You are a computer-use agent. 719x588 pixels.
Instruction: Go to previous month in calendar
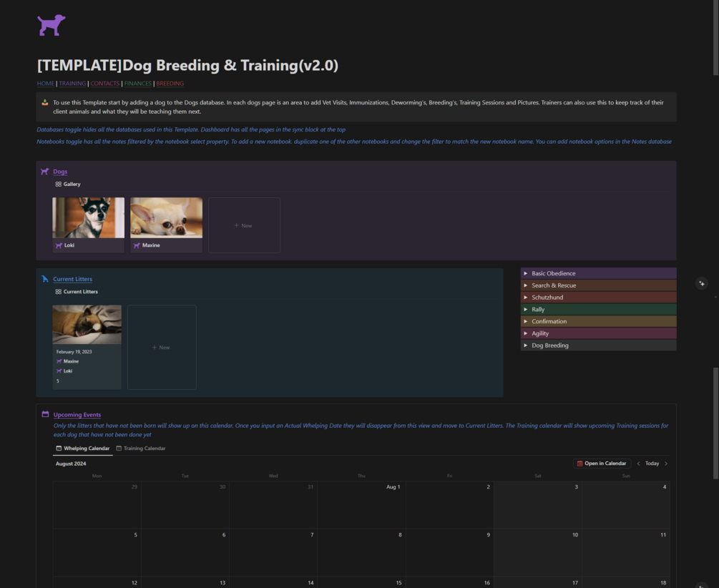[638, 464]
